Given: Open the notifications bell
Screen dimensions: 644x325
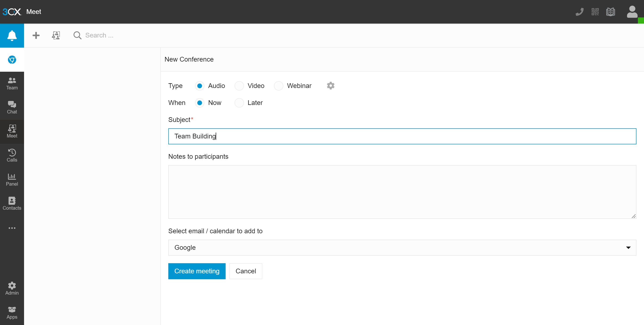Looking at the screenshot, I should tap(12, 35).
